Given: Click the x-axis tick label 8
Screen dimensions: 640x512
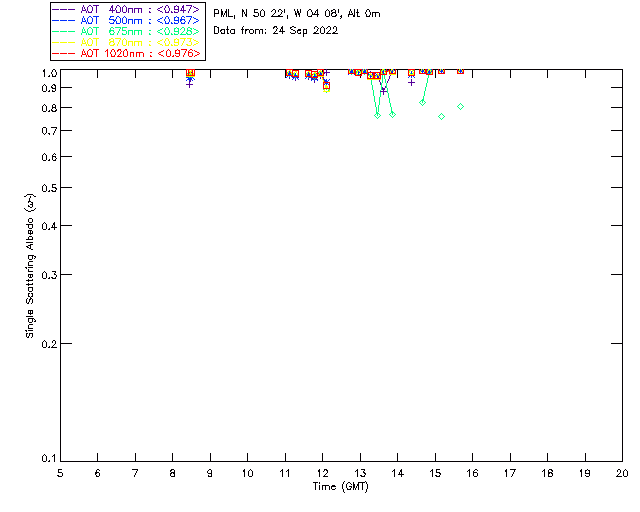Looking at the screenshot, I should point(173,473).
